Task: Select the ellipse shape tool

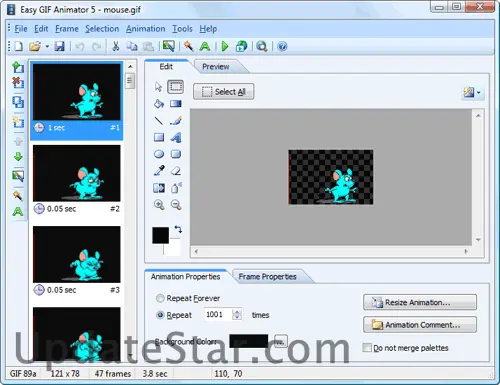Action: click(x=159, y=154)
